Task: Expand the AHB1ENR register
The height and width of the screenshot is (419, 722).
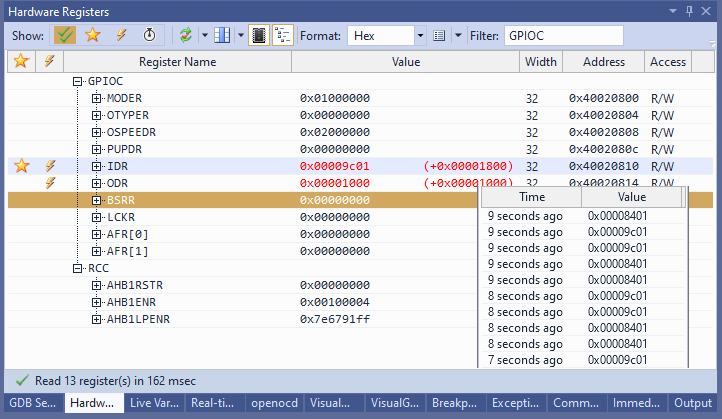Action: point(96,303)
